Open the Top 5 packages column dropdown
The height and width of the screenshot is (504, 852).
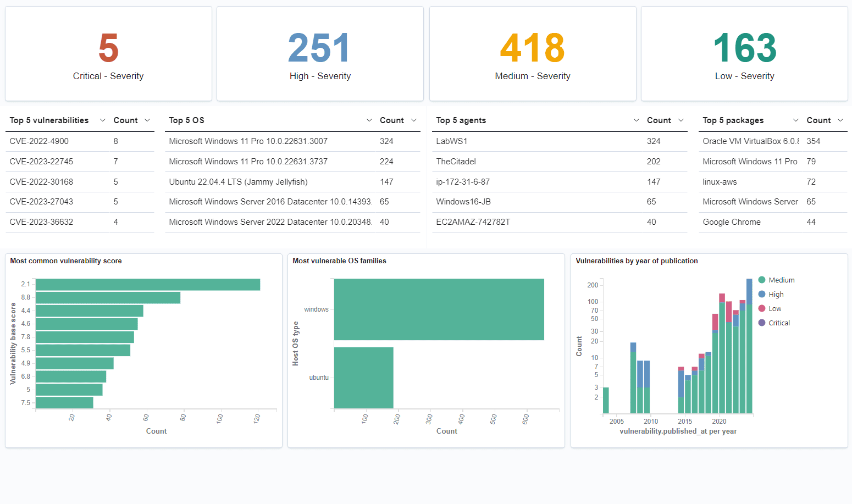(x=795, y=120)
